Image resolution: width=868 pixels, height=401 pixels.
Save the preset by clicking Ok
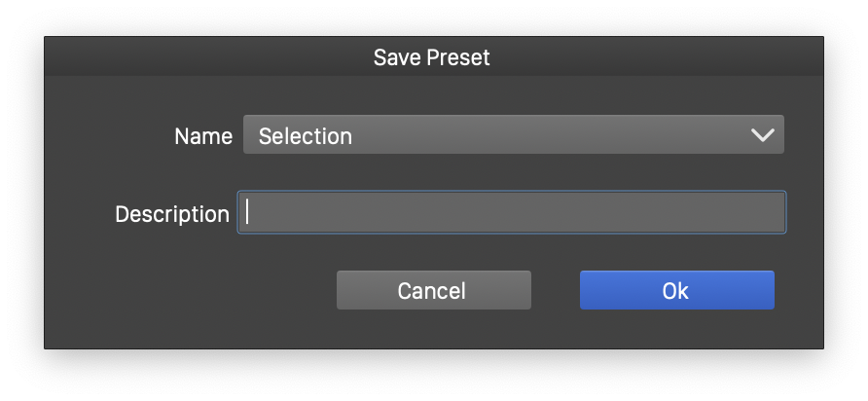coord(676,290)
